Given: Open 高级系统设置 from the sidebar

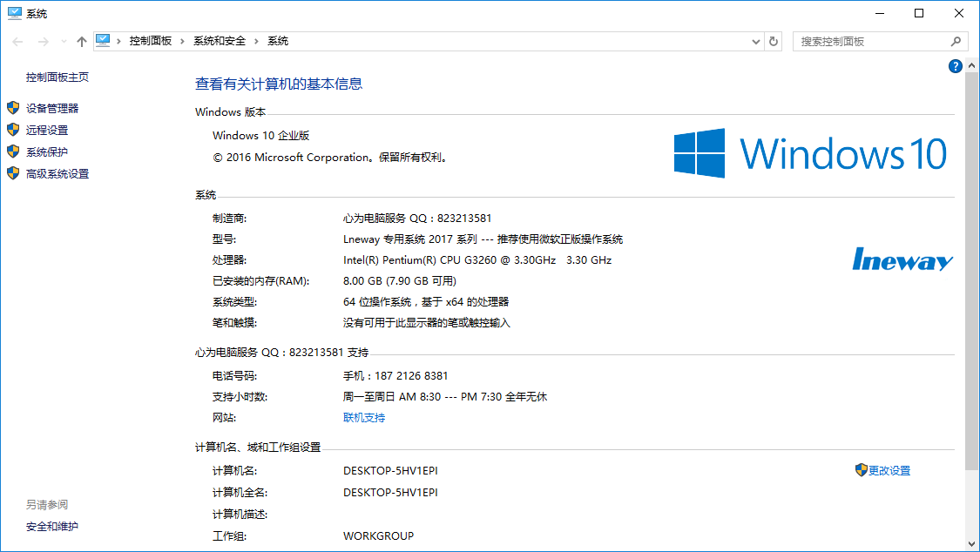Looking at the screenshot, I should click(x=57, y=174).
